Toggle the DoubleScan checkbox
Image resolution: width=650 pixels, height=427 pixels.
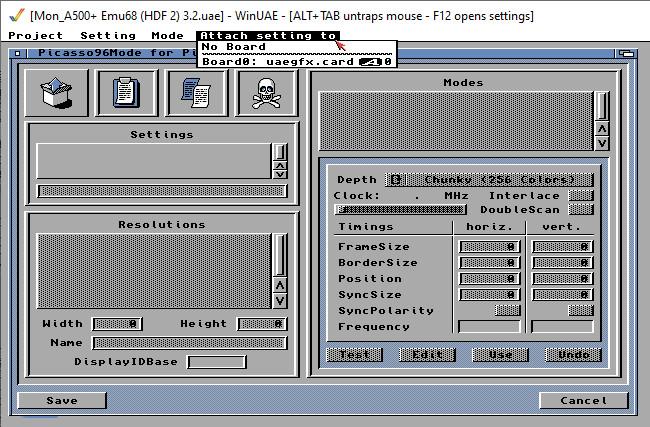pyautogui.click(x=581, y=209)
